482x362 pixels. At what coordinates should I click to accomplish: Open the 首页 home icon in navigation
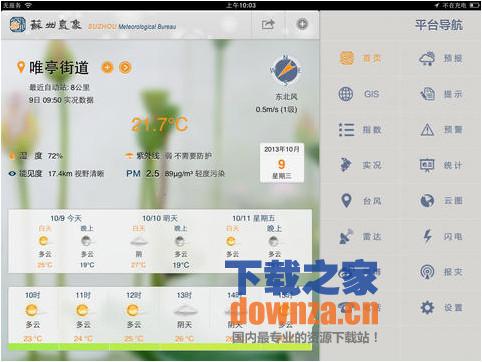click(346, 58)
